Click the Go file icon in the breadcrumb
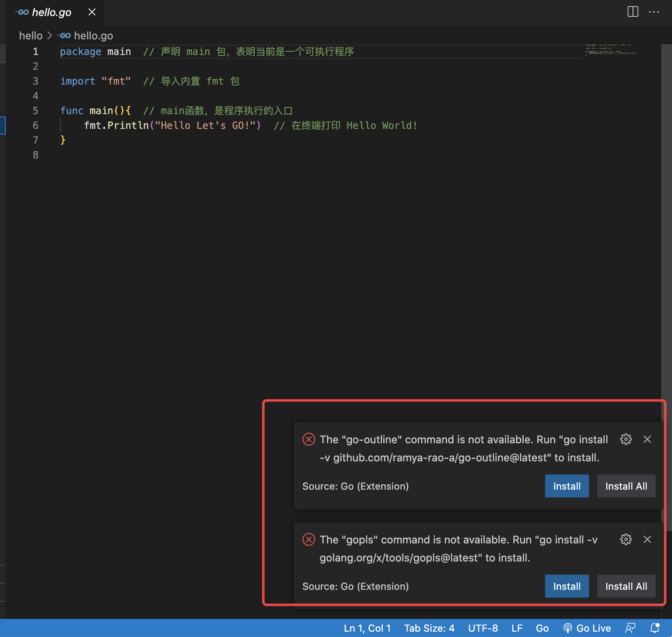672x637 pixels. coord(64,35)
